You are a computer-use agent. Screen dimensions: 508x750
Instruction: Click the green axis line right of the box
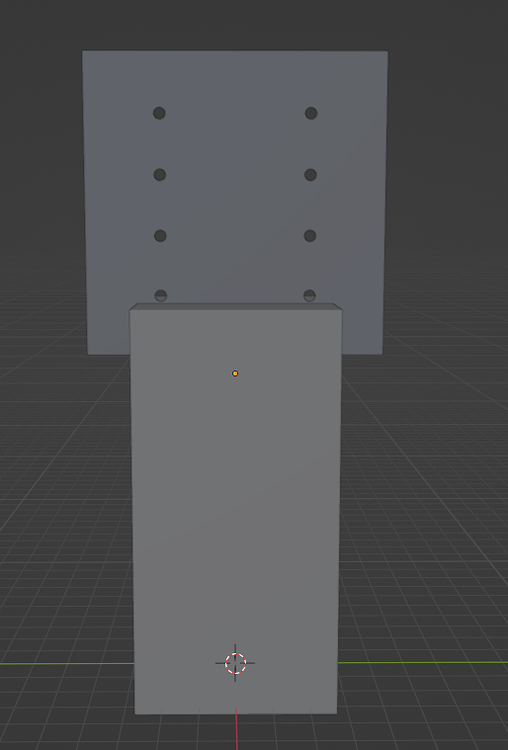[423, 662]
